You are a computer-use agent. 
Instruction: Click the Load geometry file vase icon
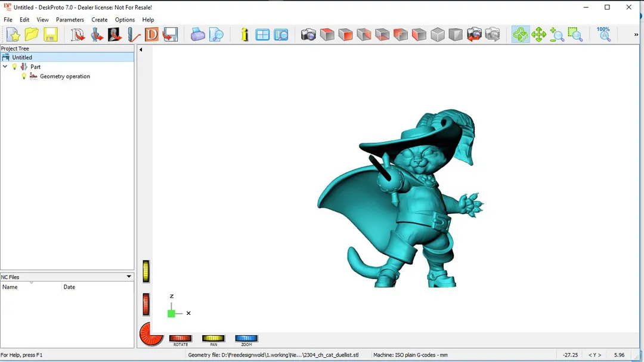(x=97, y=35)
